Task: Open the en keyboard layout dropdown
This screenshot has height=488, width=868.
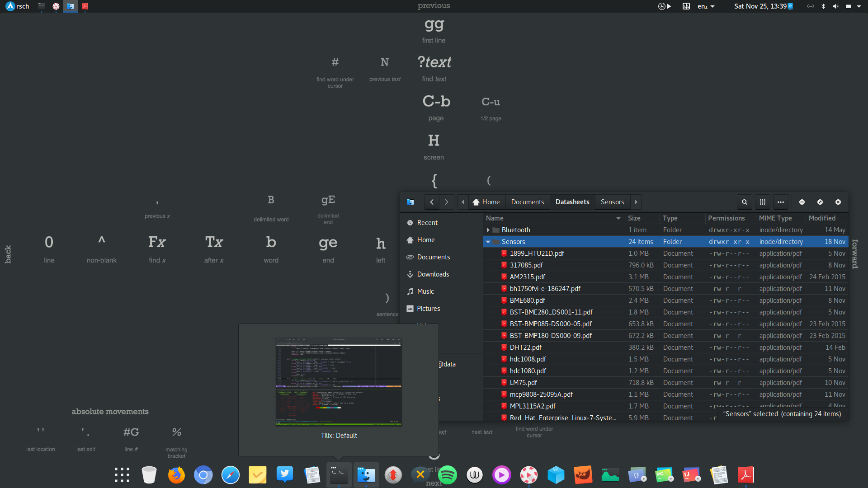Action: [706, 6]
